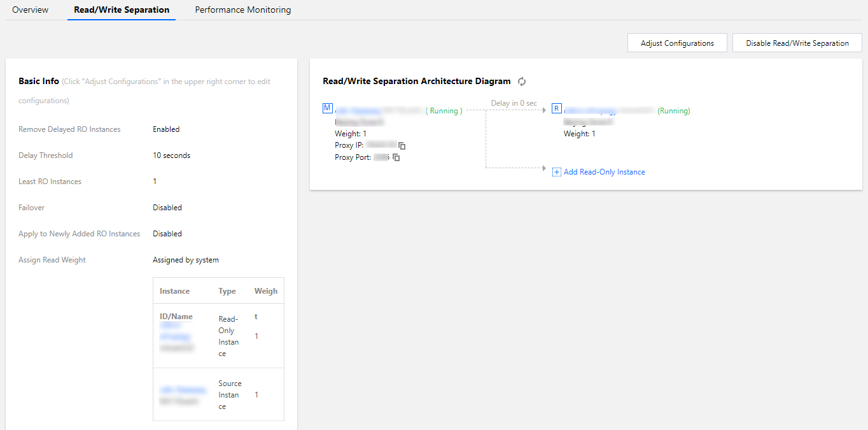Click the Adjust Configurations button
This screenshot has width=868, height=430.
pos(677,43)
